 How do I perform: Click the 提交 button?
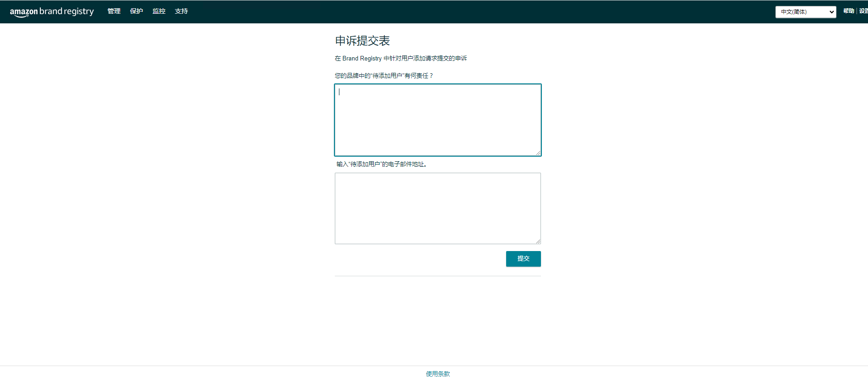524,259
